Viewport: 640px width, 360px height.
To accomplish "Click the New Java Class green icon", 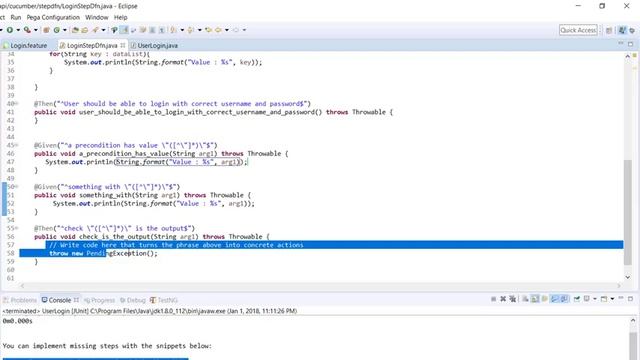I will [56, 30].
